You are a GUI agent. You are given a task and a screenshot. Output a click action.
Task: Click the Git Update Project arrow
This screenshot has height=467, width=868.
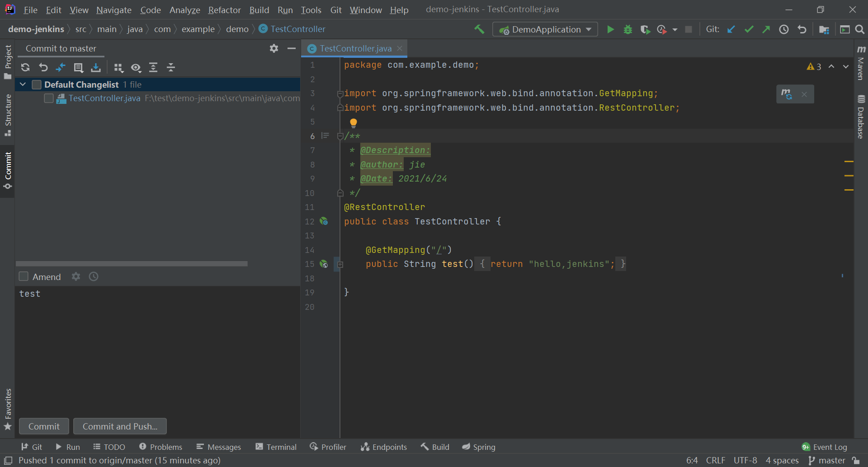coord(731,29)
